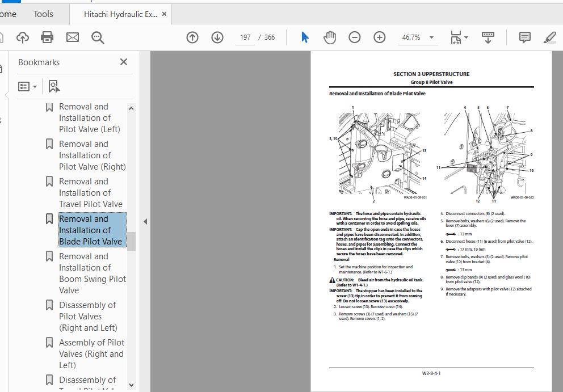Open the find text search icon
The image size is (563, 392).
pyautogui.click(x=98, y=37)
